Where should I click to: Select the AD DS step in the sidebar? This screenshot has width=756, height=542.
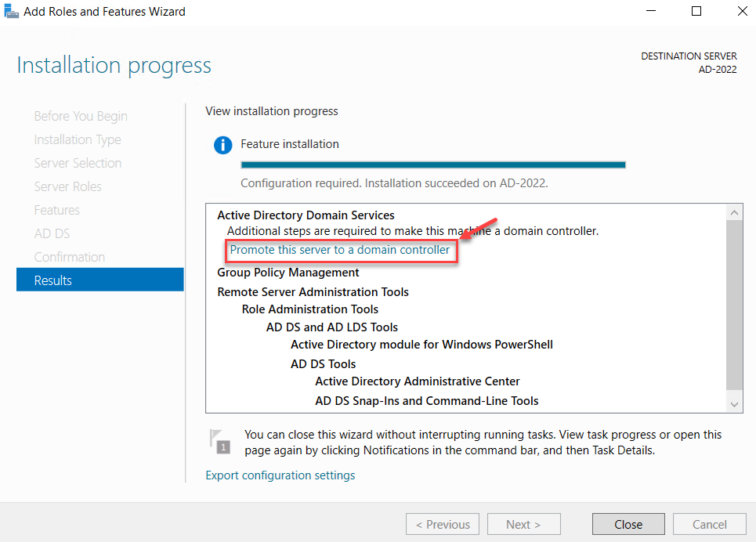tap(51, 233)
